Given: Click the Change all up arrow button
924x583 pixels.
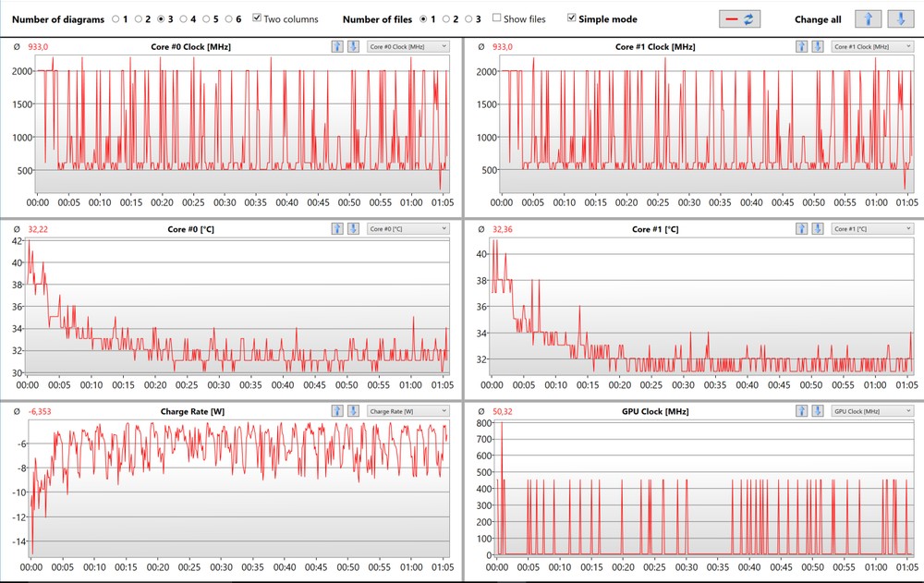Looking at the screenshot, I should click(868, 18).
